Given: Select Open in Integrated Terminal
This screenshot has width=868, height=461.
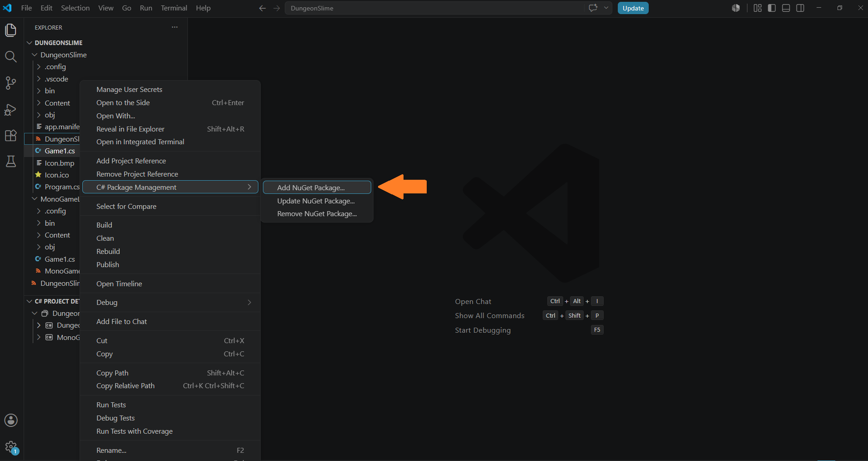Looking at the screenshot, I should pyautogui.click(x=170, y=142).
